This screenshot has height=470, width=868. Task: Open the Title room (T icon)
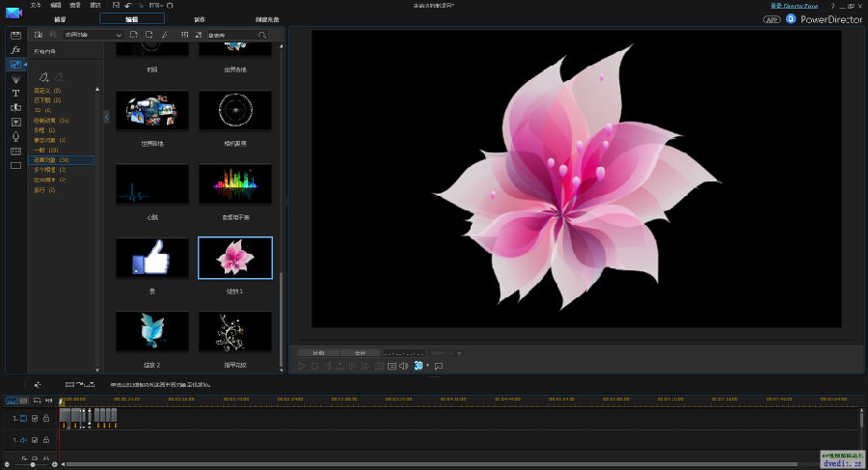tap(15, 93)
